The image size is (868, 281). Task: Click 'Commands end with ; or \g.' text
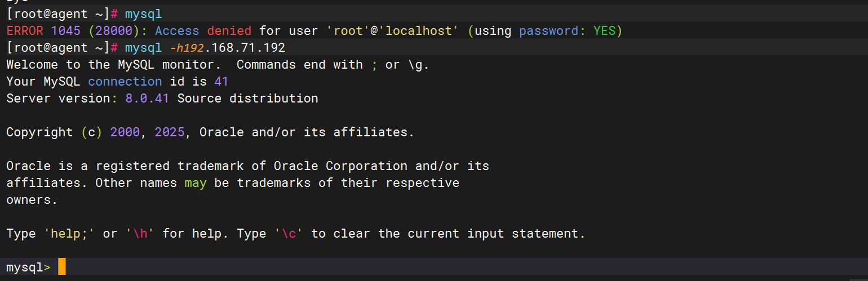(333, 65)
